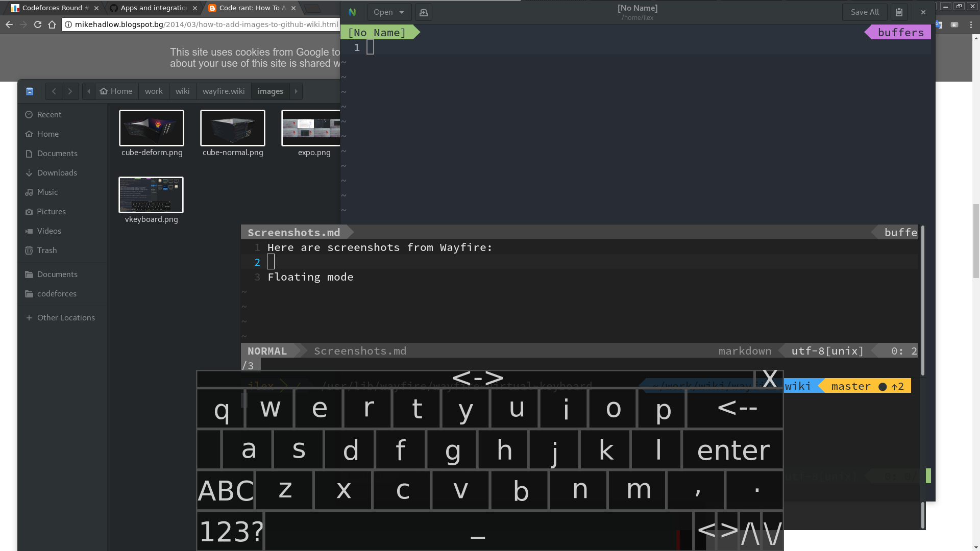Click the Neovim paste clipboard icon
The height and width of the screenshot is (551, 980).
click(899, 12)
